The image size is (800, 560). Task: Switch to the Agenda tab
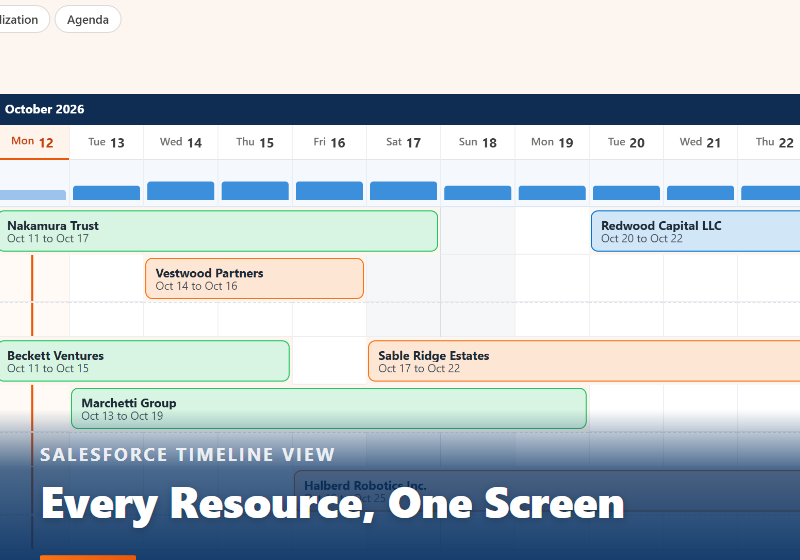click(88, 19)
